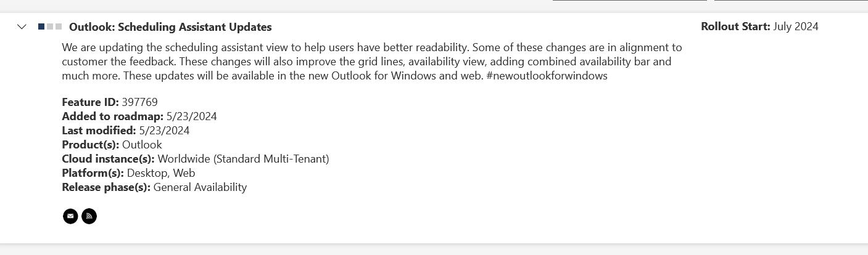Click the Release phase(s) label

point(106,187)
